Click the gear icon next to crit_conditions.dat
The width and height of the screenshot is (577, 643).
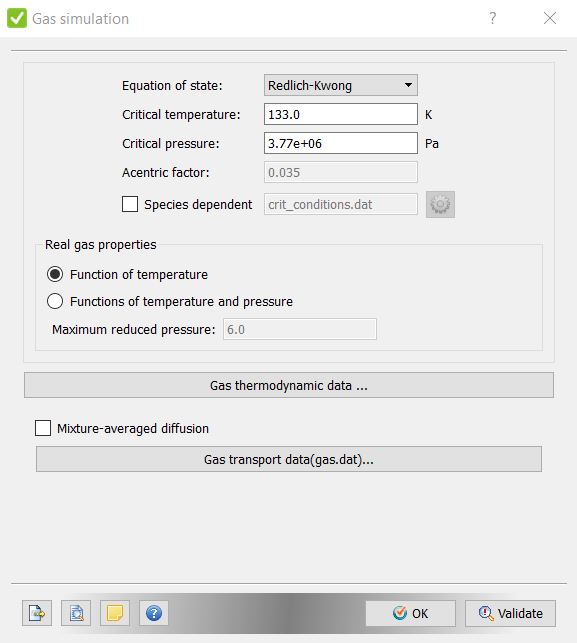click(x=440, y=204)
